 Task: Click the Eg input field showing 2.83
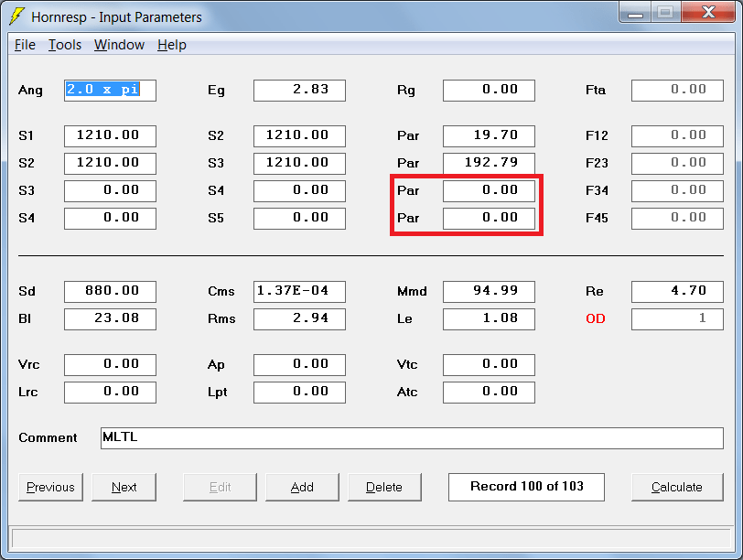(299, 90)
